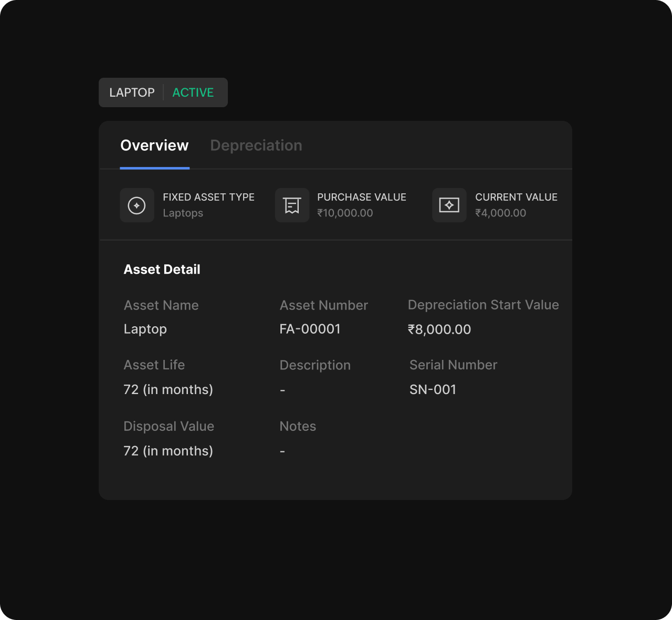672x620 pixels.
Task: Click the Depreciation Start Value ₹8,000.00
Action: tap(440, 329)
